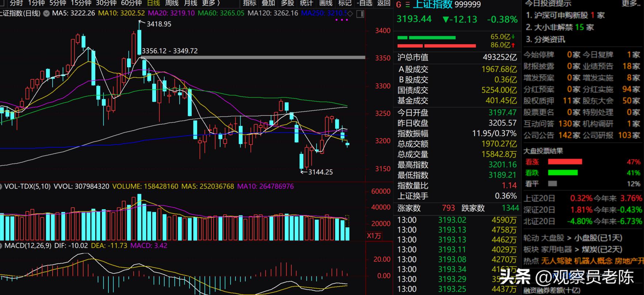Click the 3418.95 high price marker
The width and height of the screenshot is (644, 295).
pyautogui.click(x=159, y=24)
